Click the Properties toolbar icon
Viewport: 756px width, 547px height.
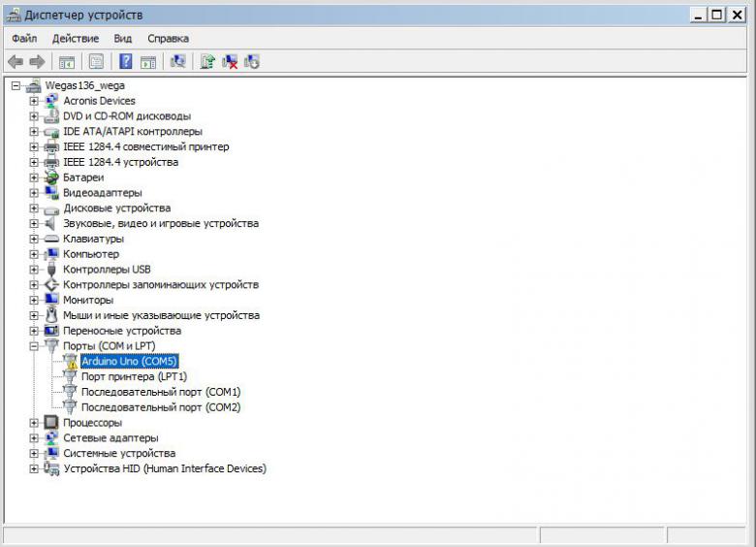(x=96, y=62)
